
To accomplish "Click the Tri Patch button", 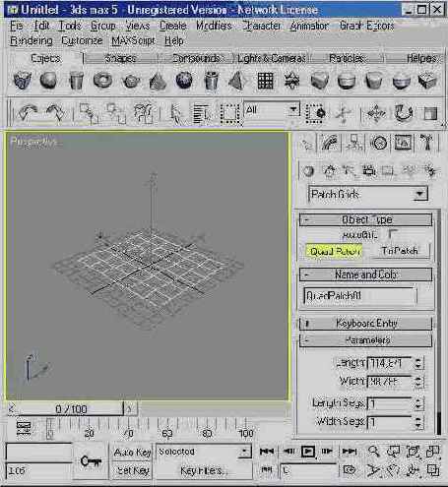I will tap(400, 251).
